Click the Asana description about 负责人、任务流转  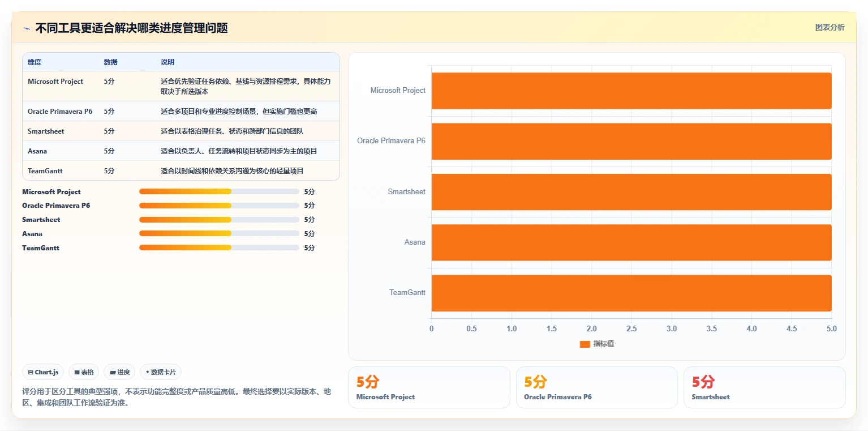(x=239, y=151)
